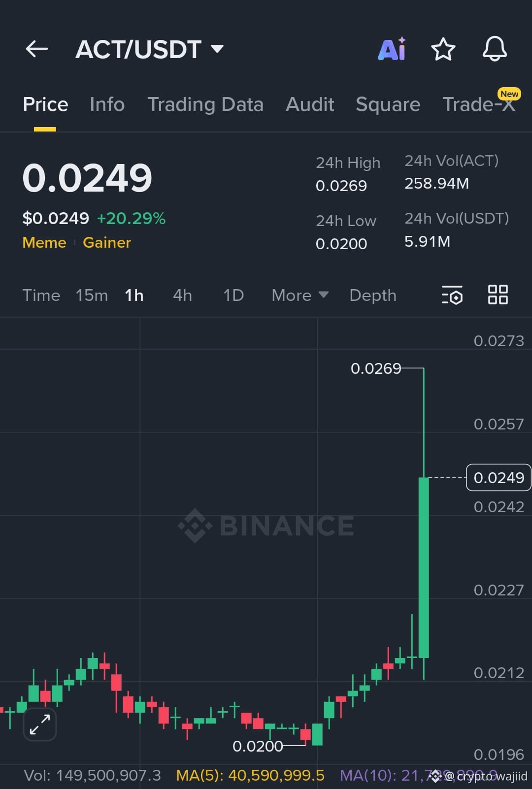This screenshot has width=532, height=789.
Task: Open the Depth chart view
Action: (373, 295)
